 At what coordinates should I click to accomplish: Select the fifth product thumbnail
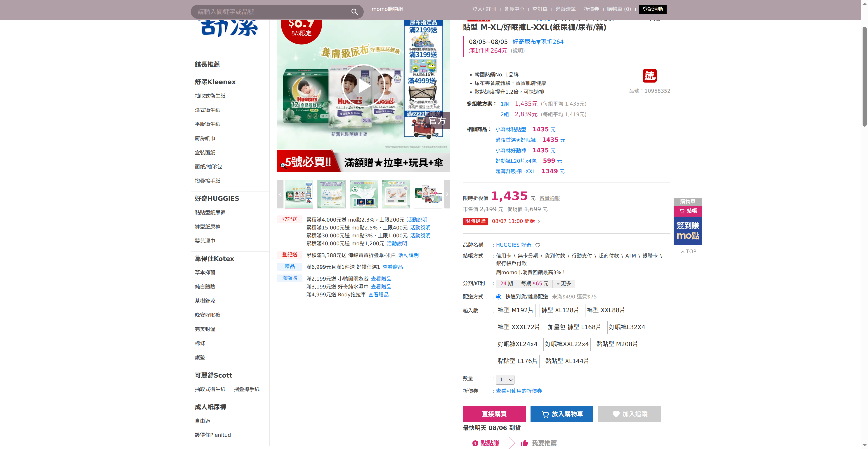point(428,194)
